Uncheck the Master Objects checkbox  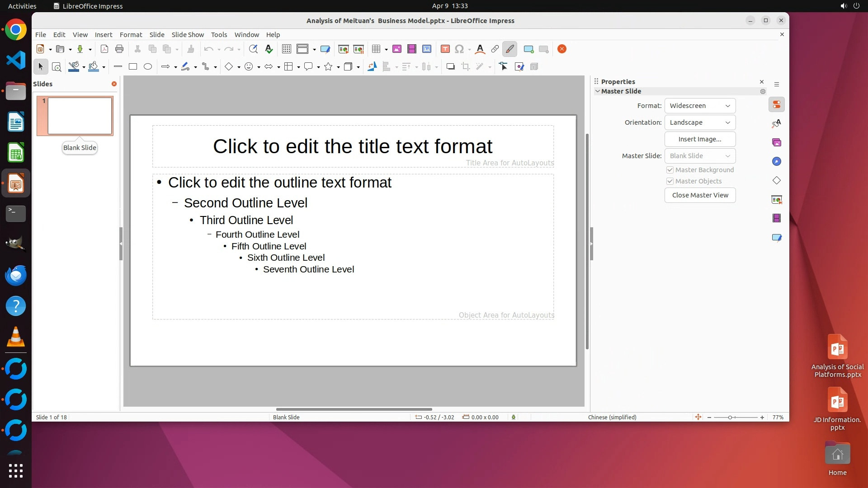click(x=670, y=181)
